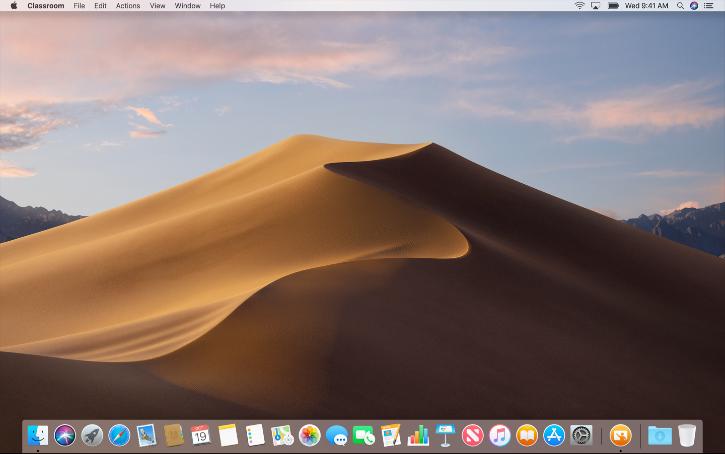Open the Help menu
Screen dimensions: 725x454
pos(217,6)
